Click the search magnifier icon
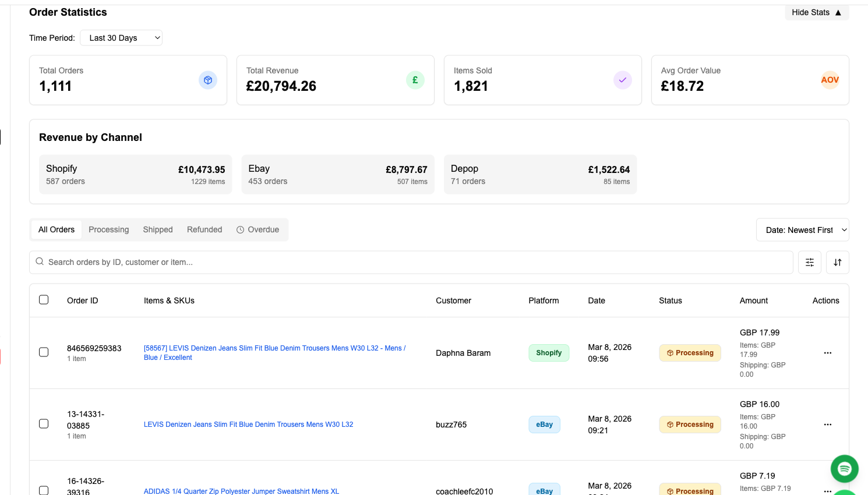 (40, 261)
